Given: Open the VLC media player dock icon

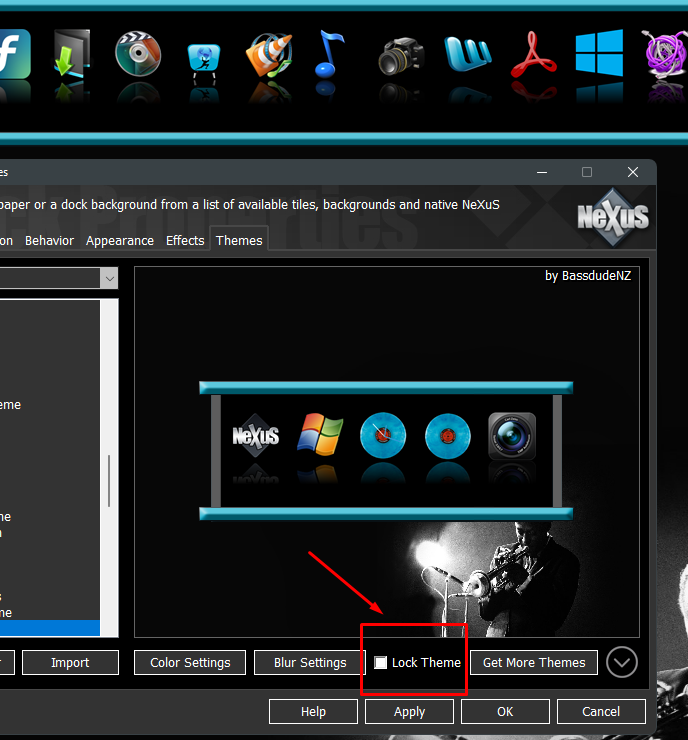Looking at the screenshot, I should point(268,55).
